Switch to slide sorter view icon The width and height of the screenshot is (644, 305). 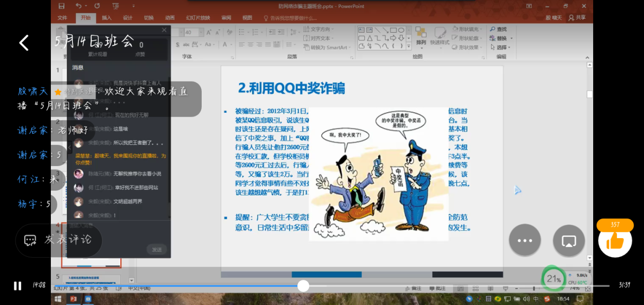(475, 288)
